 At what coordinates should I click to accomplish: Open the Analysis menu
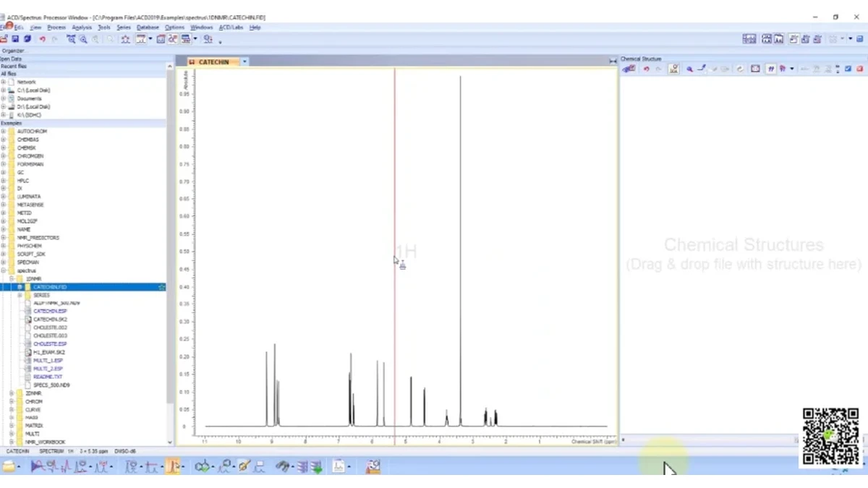point(82,27)
